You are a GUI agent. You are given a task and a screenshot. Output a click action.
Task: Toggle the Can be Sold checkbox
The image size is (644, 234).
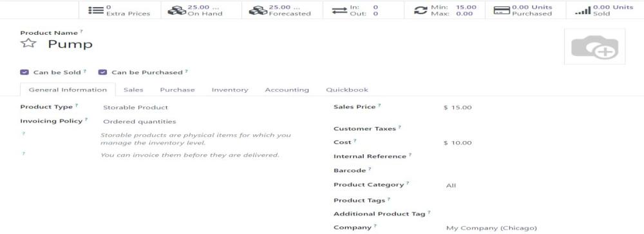point(24,72)
